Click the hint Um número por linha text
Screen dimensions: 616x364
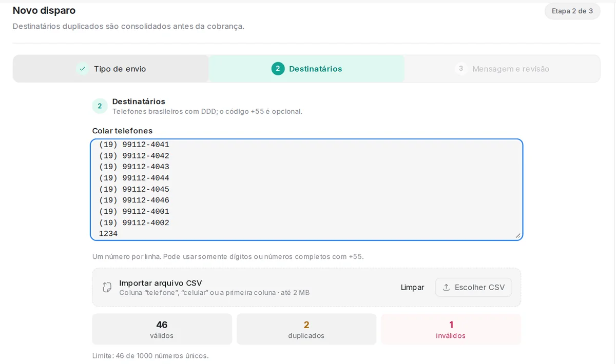[228, 256]
